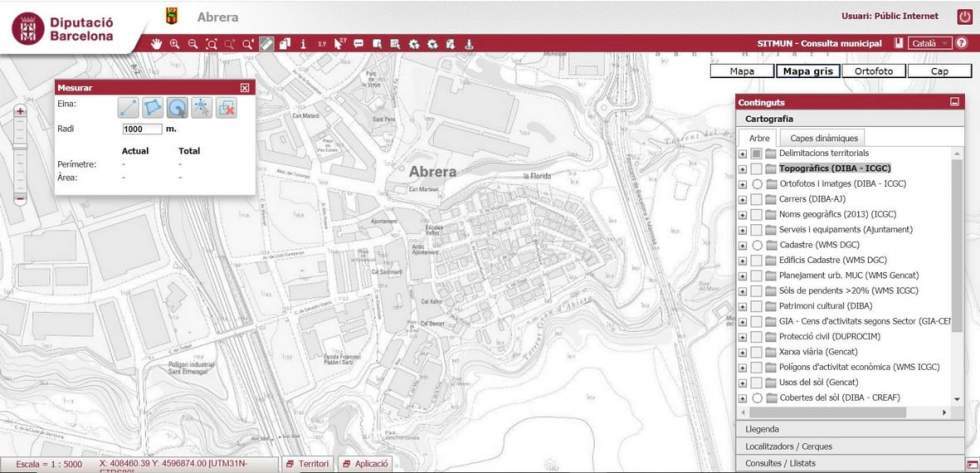Choose the polygon area measure tool
This screenshot has width=980, height=473.
point(152,107)
